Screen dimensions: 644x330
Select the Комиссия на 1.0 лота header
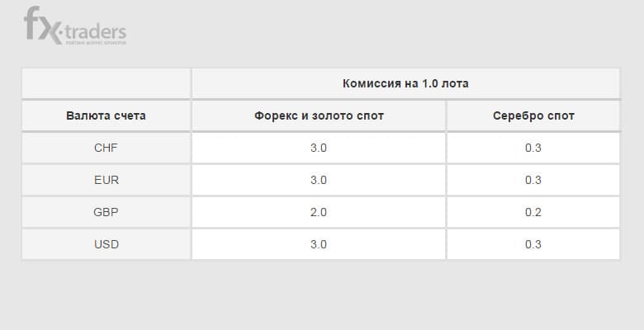pyautogui.click(x=405, y=83)
